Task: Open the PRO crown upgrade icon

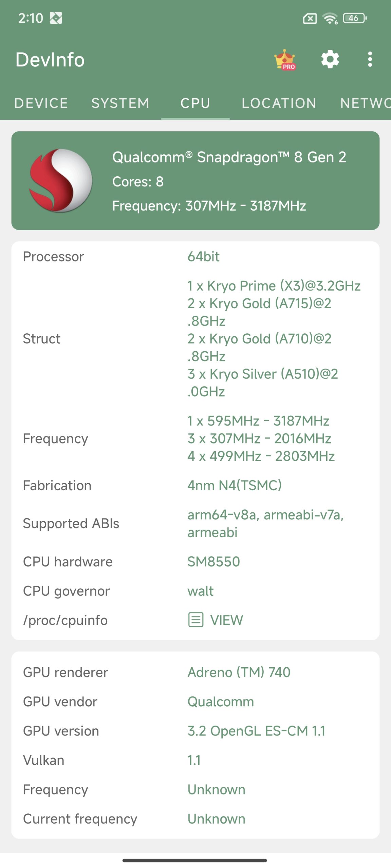Action: 285,60
